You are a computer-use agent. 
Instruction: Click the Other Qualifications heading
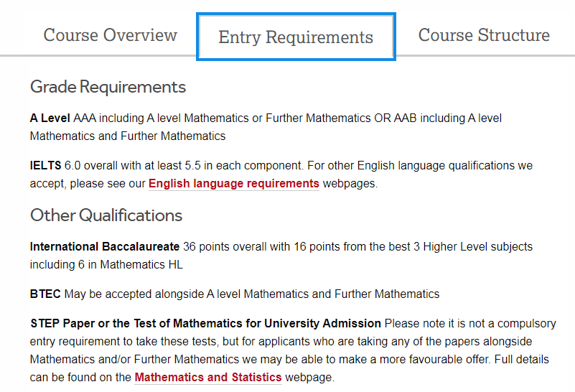[x=106, y=215]
